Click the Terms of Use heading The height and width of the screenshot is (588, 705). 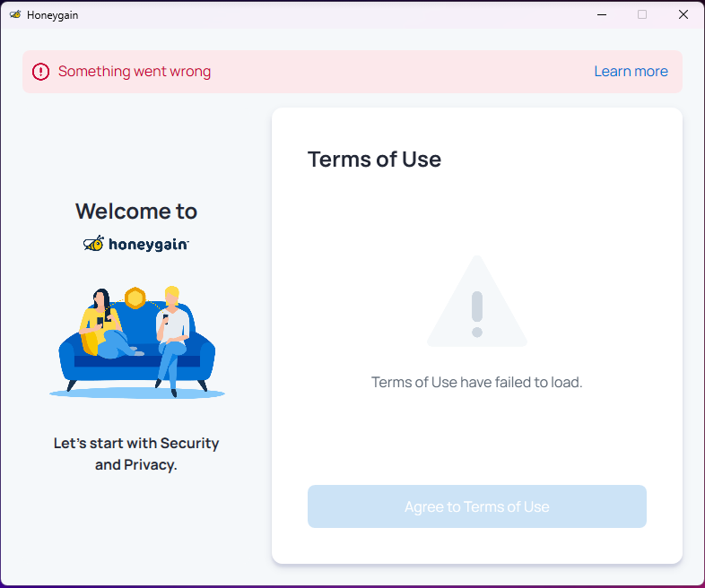pyautogui.click(x=374, y=159)
